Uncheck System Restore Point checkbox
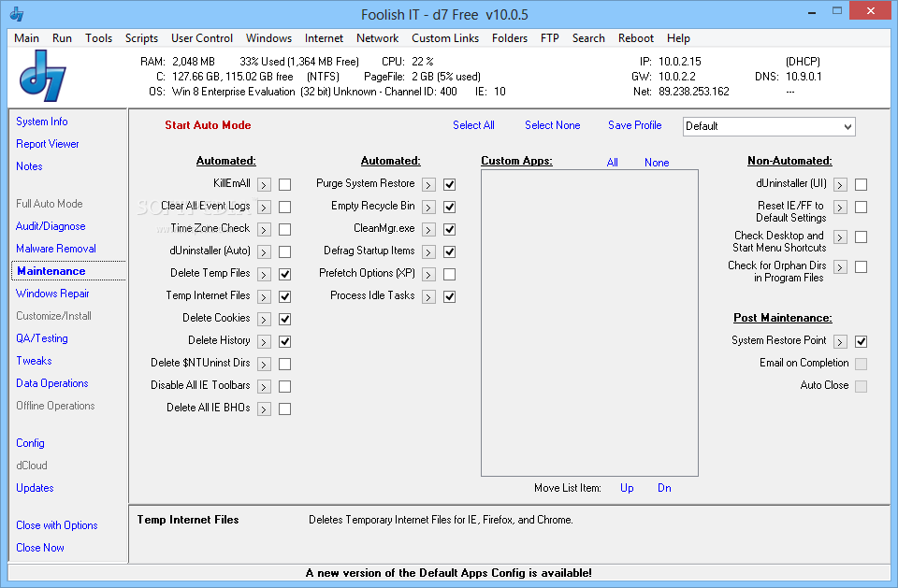The image size is (898, 588). [x=861, y=341]
